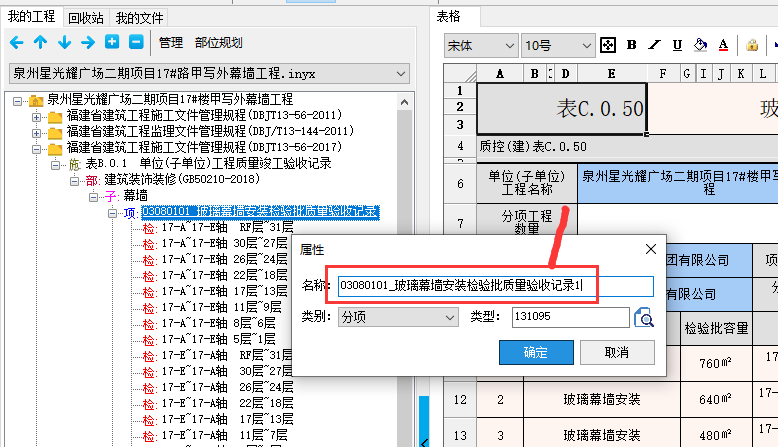The height and width of the screenshot is (447, 778).
Task: Toggle italic text formatting
Action: (x=654, y=45)
